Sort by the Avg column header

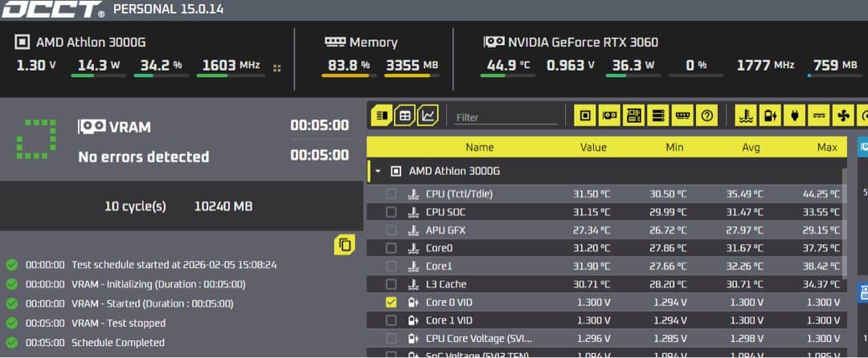(751, 148)
